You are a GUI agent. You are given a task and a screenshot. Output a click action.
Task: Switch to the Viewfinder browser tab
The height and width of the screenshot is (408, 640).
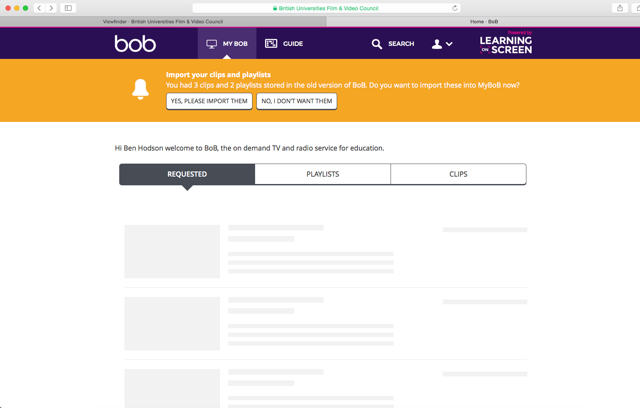tap(163, 21)
